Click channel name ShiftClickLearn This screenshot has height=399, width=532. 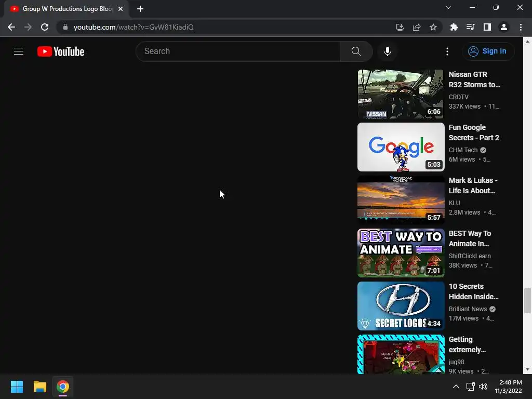click(x=470, y=256)
